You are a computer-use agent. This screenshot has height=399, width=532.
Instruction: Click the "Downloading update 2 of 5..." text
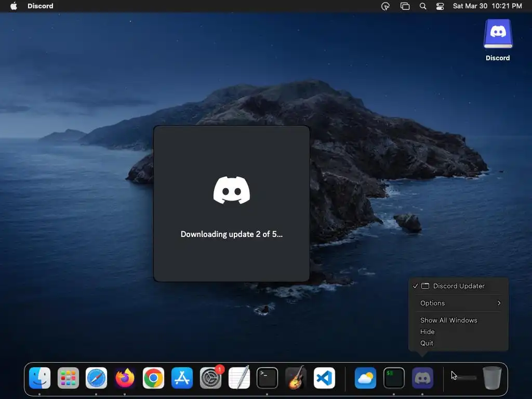click(231, 234)
